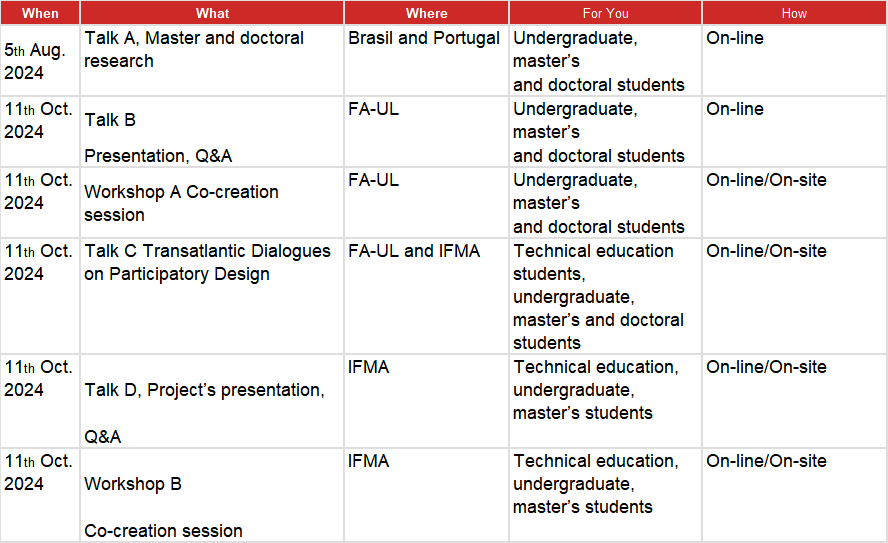This screenshot has width=888, height=543.
Task: Click the IFMA cell in Talk D row
Action: tap(426, 401)
